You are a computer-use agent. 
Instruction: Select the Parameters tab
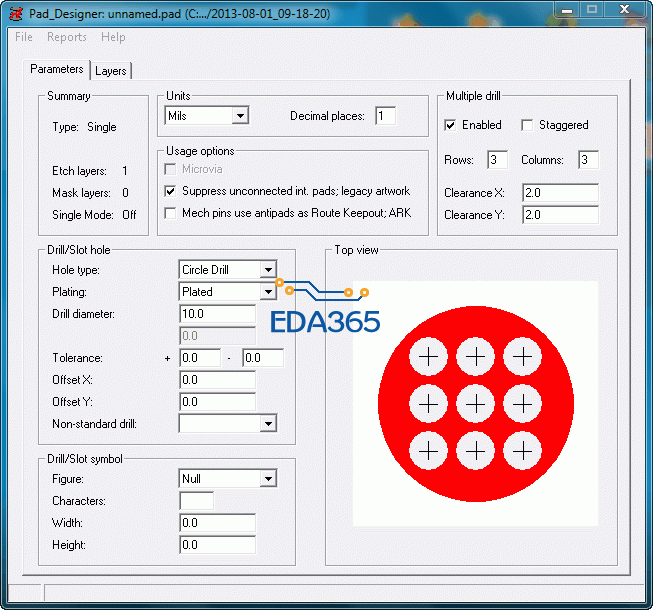point(57,69)
